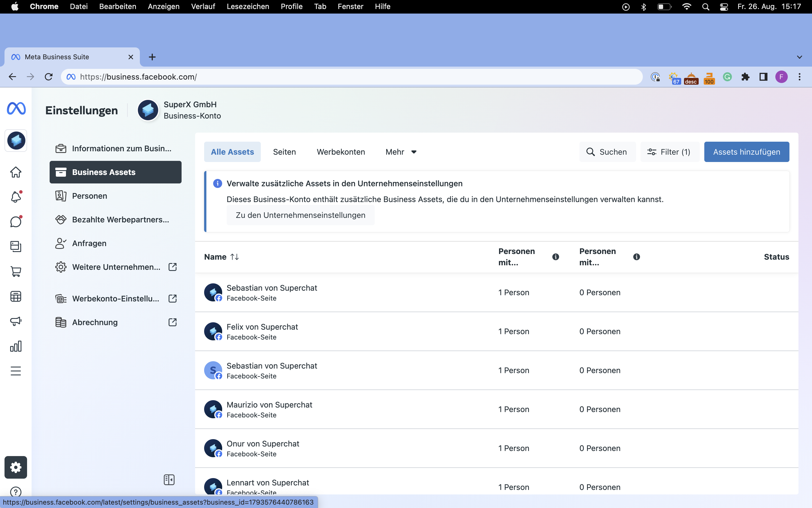The width and height of the screenshot is (812, 508).
Task: Click the info icon next to the second Personen column
Action: 637,257
